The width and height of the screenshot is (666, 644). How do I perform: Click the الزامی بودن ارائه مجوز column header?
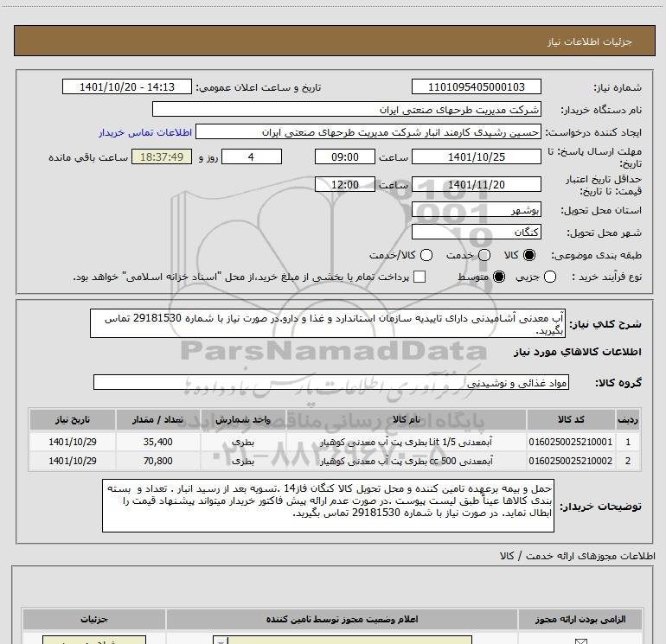[x=580, y=620]
